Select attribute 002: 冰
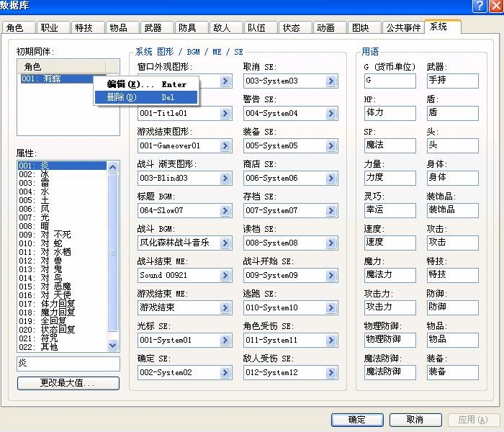 (x=62, y=174)
